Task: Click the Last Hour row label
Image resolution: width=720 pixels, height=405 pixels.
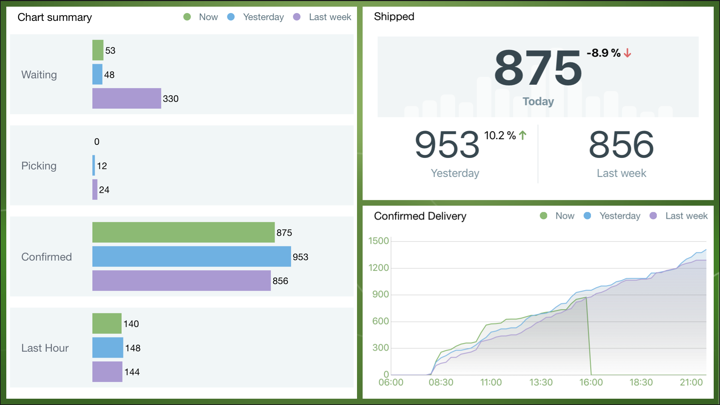Action: pyautogui.click(x=45, y=348)
